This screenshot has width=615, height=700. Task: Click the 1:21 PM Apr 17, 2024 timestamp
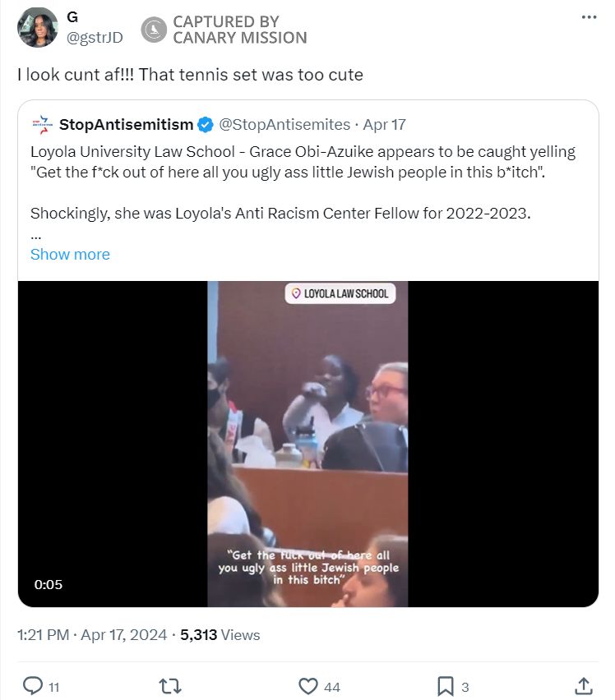(x=92, y=635)
